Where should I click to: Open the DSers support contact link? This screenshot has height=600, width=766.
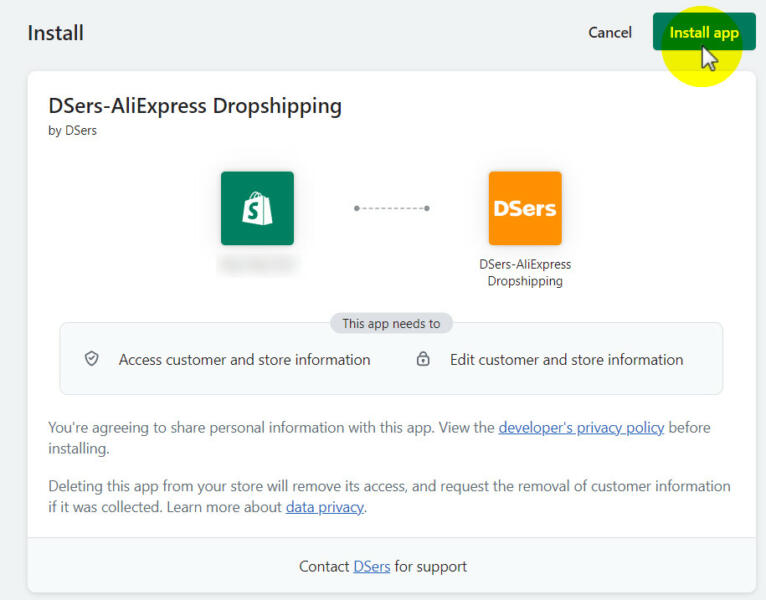click(371, 566)
